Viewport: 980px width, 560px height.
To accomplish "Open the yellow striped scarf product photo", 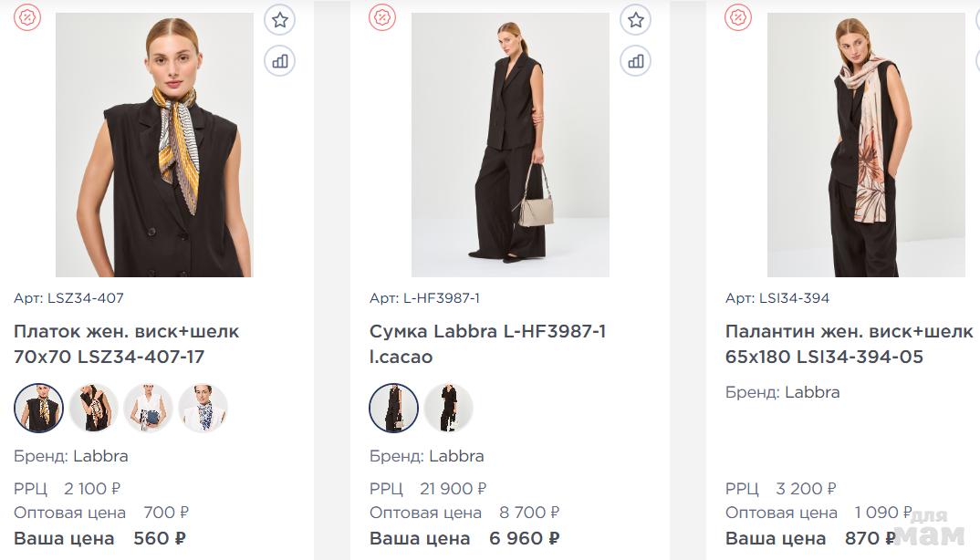I will pos(154,145).
